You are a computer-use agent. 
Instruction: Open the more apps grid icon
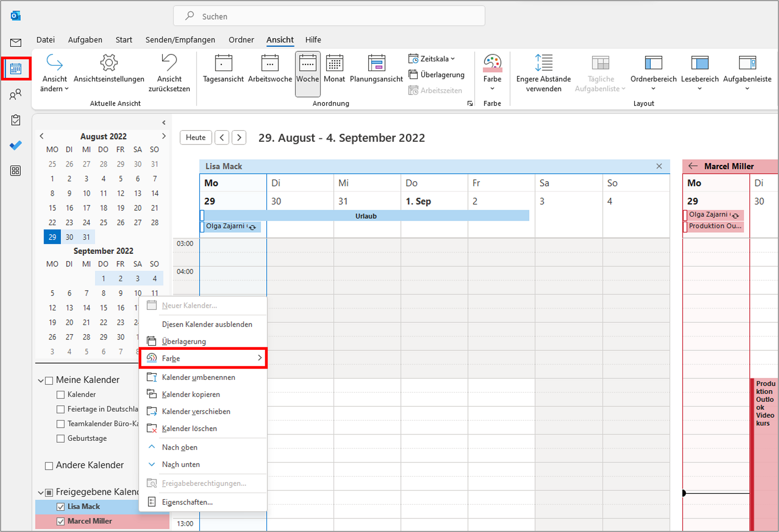(16, 171)
